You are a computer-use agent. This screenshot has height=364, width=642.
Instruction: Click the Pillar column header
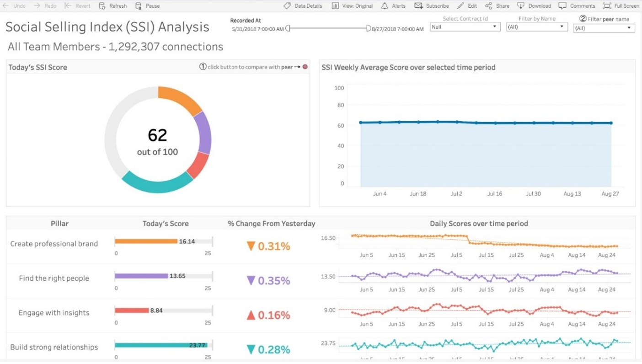tap(60, 224)
